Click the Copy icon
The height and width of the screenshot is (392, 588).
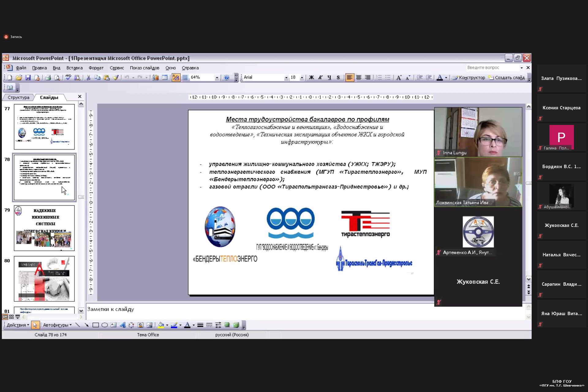tap(97, 78)
